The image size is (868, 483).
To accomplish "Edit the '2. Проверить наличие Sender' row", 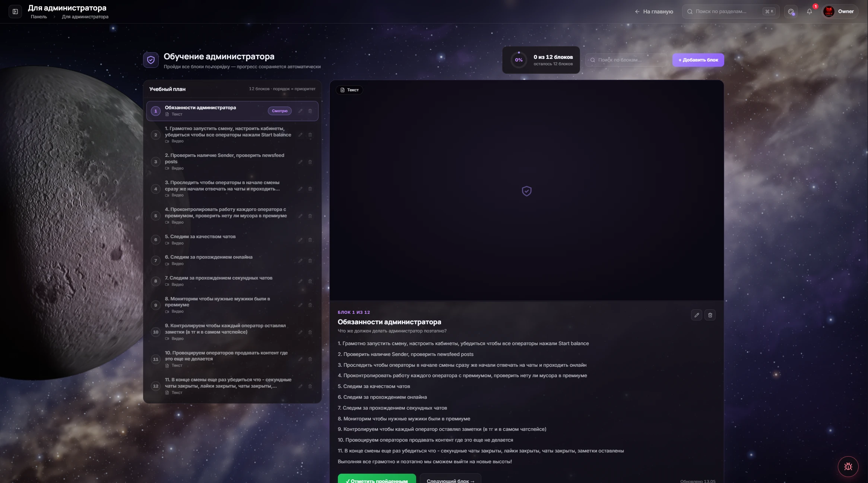I will (300, 162).
